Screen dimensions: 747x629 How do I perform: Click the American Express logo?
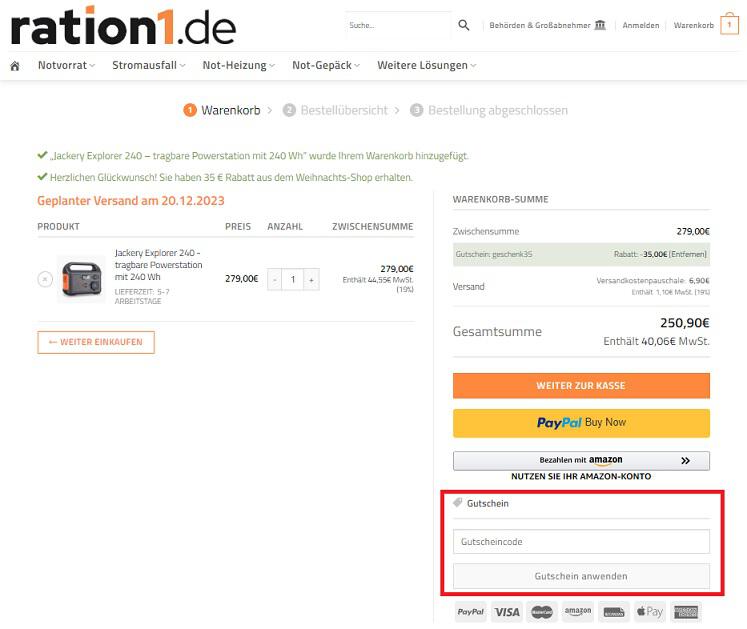(x=686, y=612)
